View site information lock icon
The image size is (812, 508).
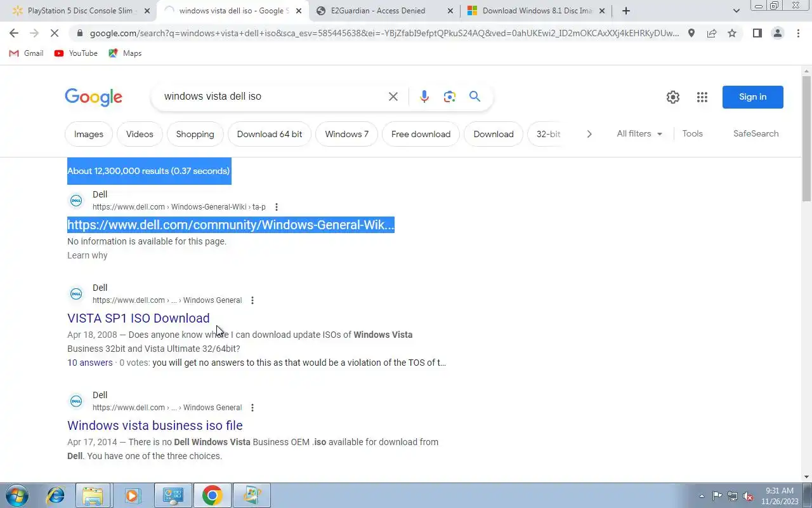point(79,33)
